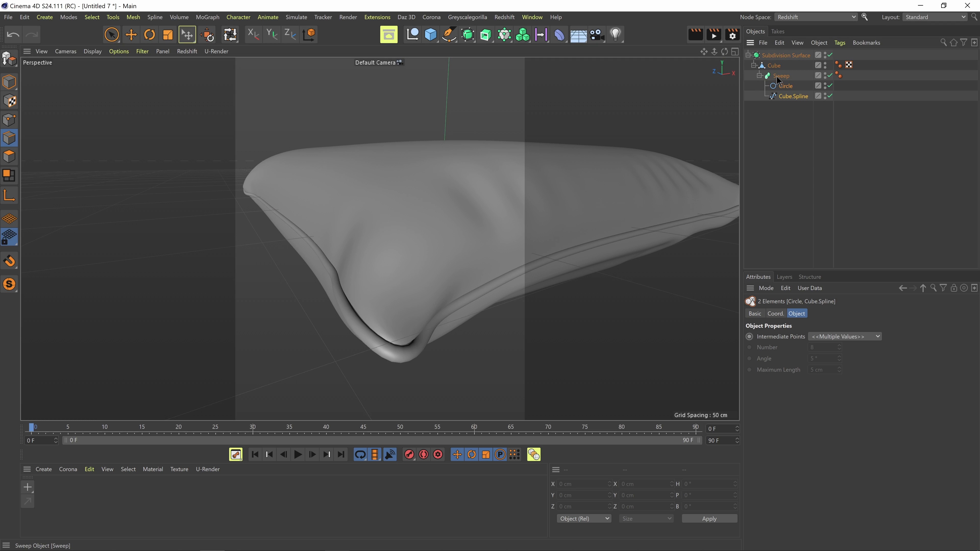Viewport: 980px width, 551px height.
Task: Click the Apply button
Action: pyautogui.click(x=709, y=519)
